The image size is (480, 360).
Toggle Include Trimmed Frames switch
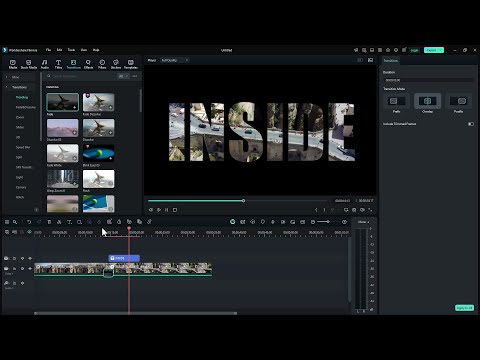471,124
